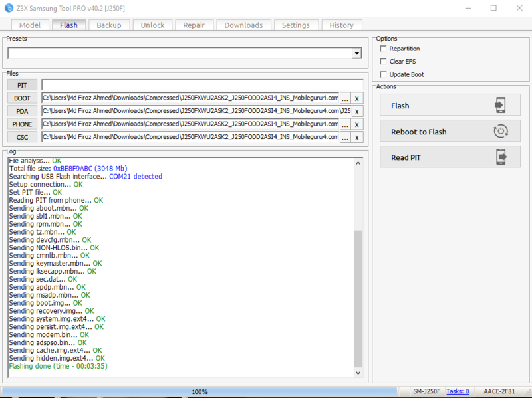Browse for the PHONE file with the ellipsis button
Image resolution: width=532 pixels, height=398 pixels.
click(x=344, y=124)
